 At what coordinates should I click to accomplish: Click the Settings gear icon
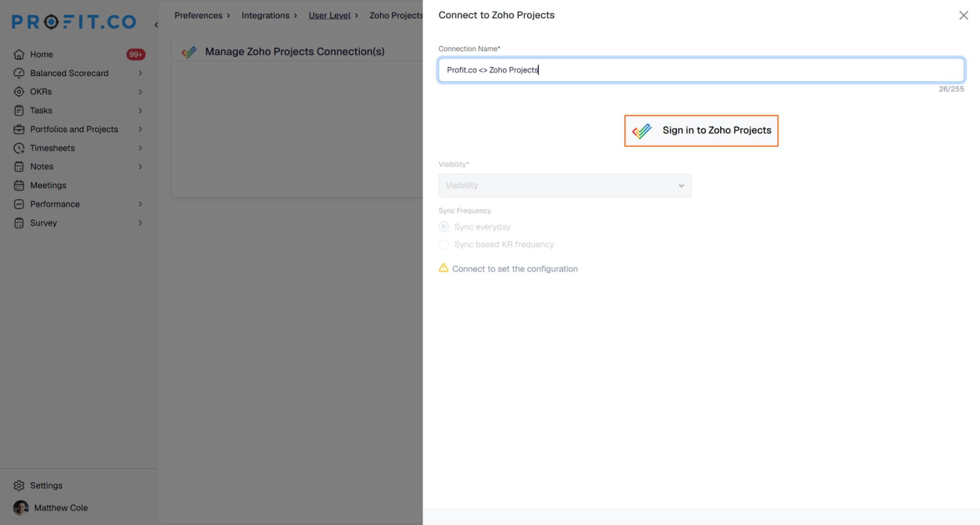(19, 485)
